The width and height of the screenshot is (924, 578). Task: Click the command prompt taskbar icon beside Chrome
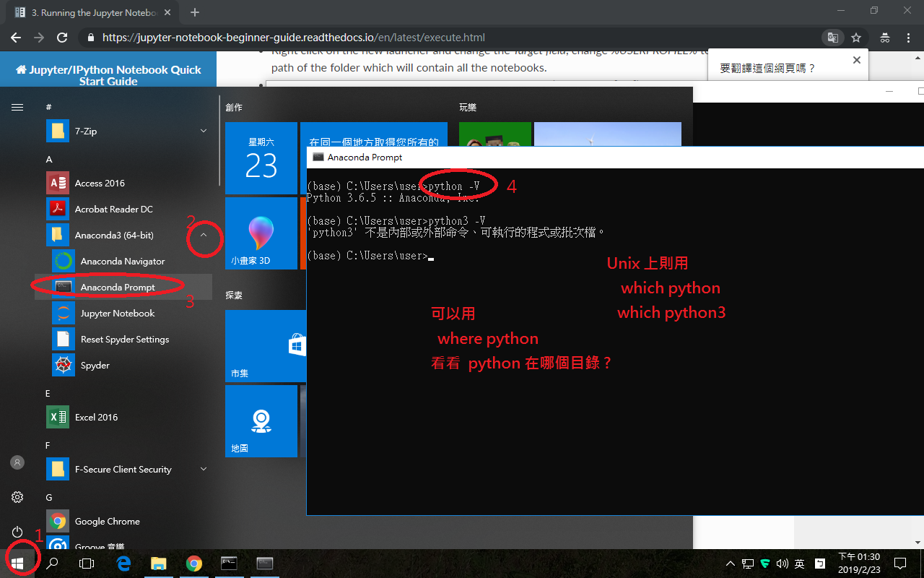(229, 564)
